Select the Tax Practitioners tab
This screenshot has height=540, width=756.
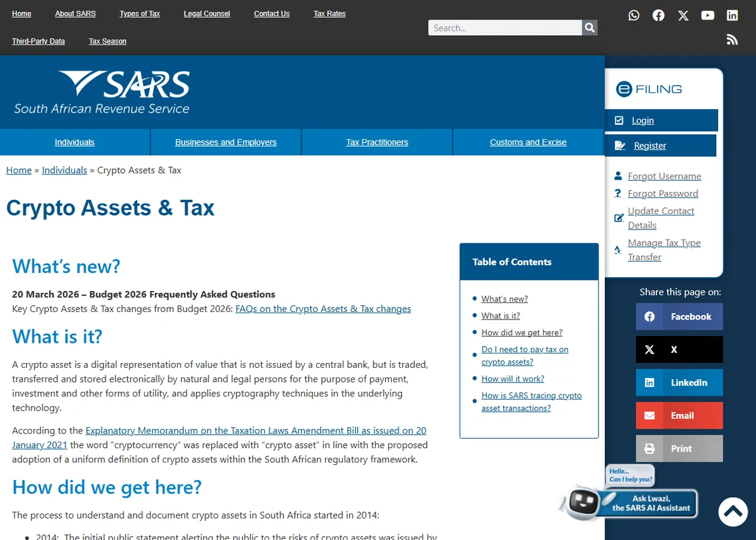[x=377, y=142]
